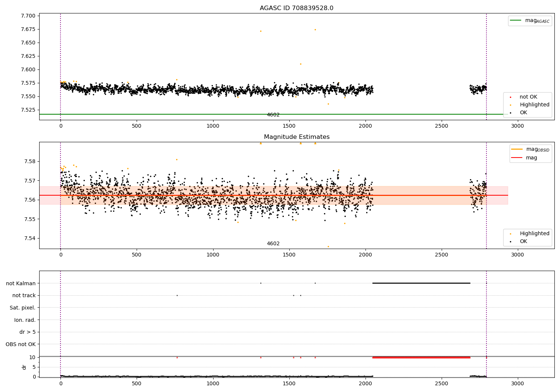
Task: Click the black 'not Kalman' bar of points
Action: (421, 283)
